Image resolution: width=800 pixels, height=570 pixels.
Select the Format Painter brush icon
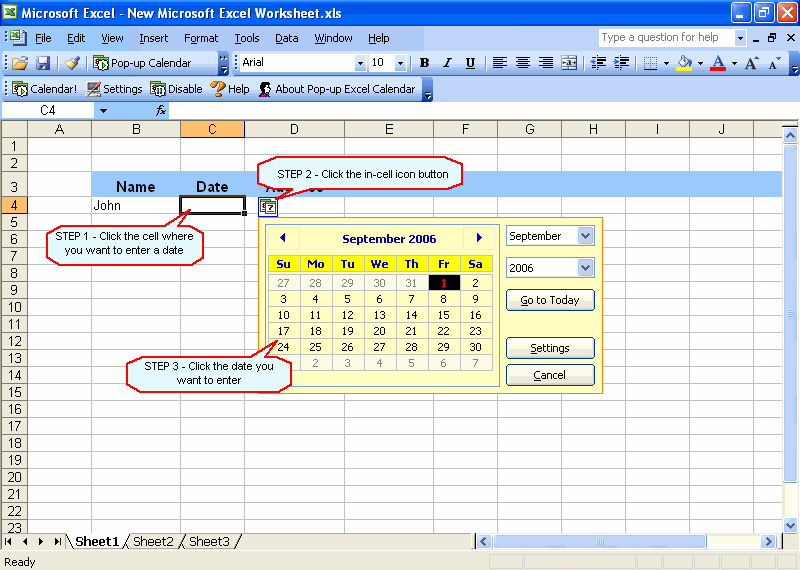point(72,63)
